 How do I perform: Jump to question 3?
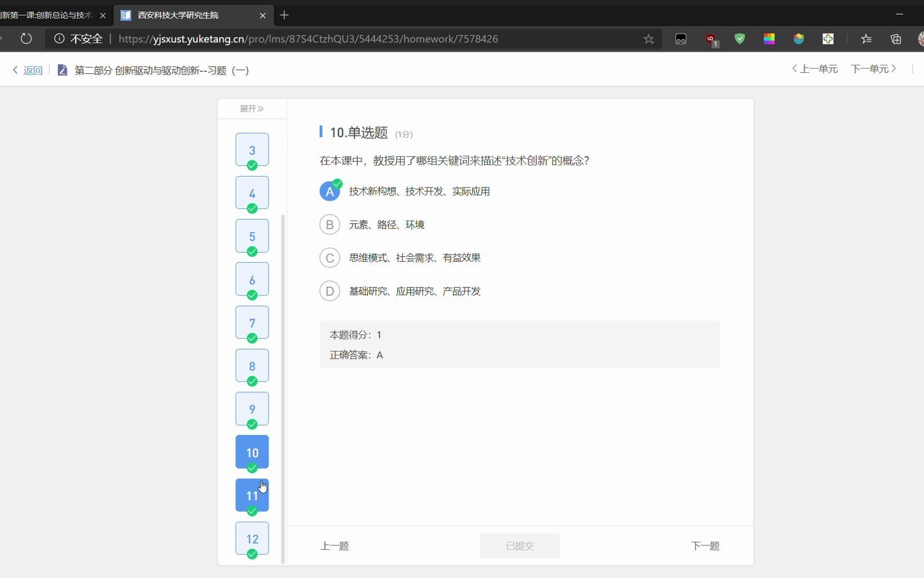[252, 150]
